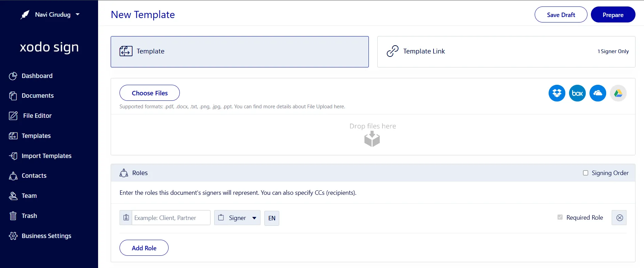
Task: Click the Template card icon
Action: (x=126, y=51)
